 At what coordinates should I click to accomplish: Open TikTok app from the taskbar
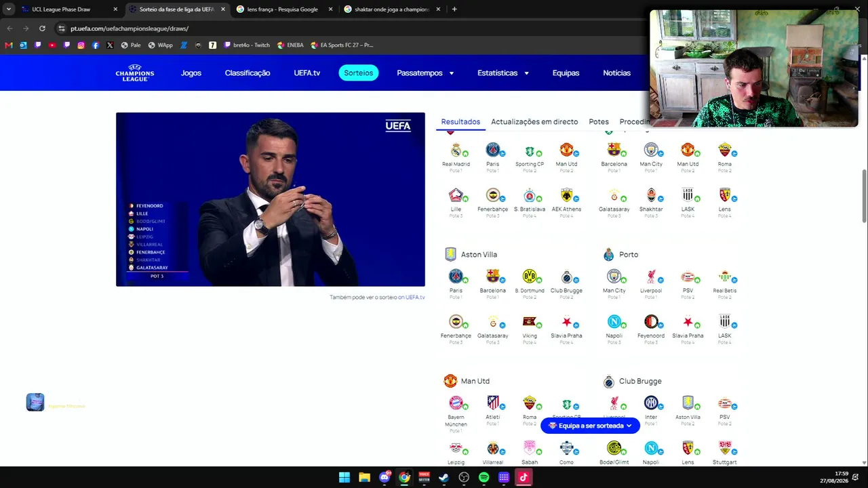point(524,477)
